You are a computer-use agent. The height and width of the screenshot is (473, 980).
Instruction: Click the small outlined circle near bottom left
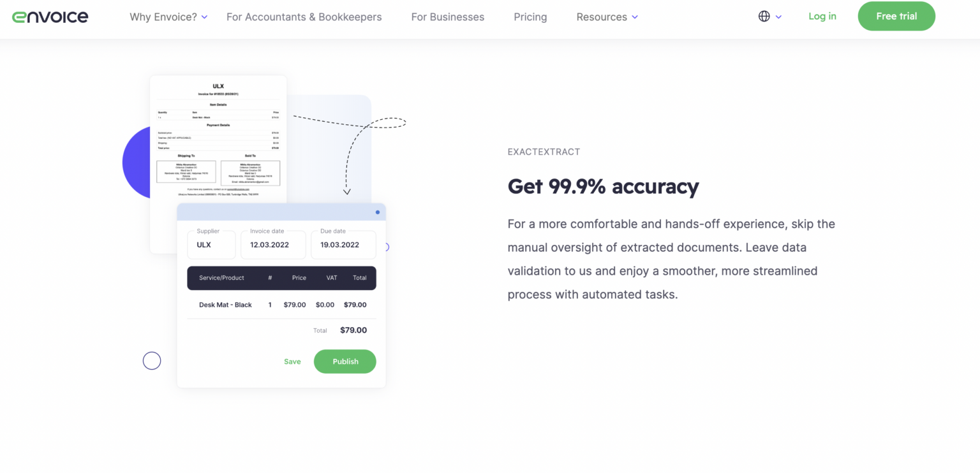coord(152,360)
